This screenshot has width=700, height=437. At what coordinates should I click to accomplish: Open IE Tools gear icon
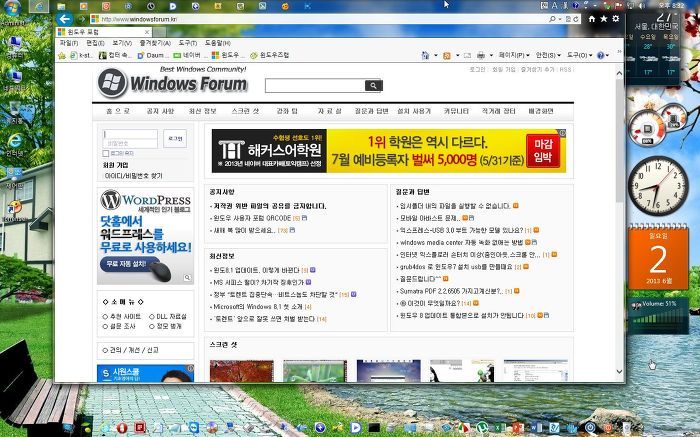point(616,19)
